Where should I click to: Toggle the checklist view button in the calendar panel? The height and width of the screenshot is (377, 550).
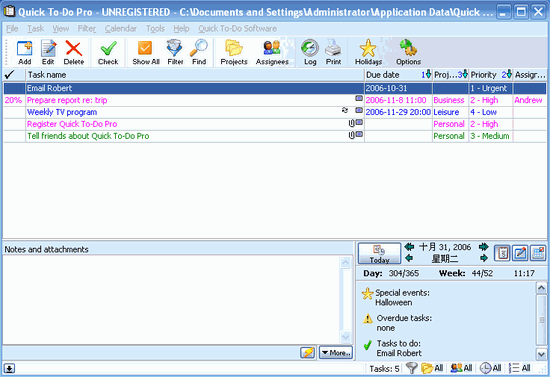pos(502,253)
